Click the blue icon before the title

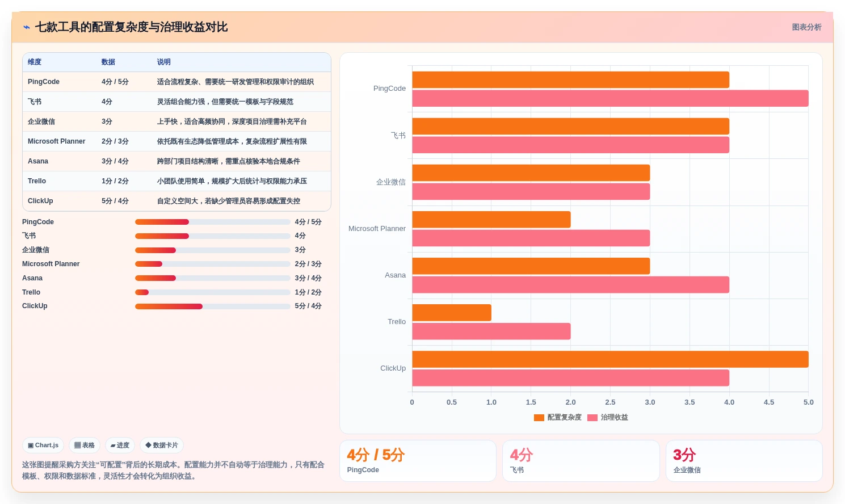click(27, 27)
